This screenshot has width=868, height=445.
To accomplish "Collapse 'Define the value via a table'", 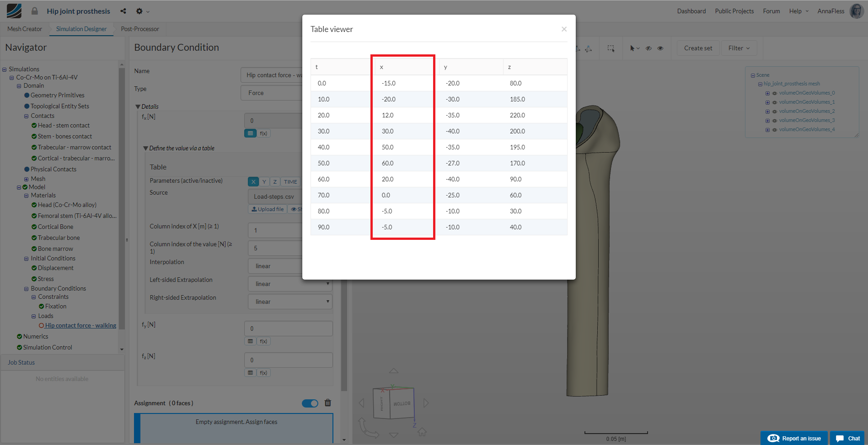I will coord(145,148).
